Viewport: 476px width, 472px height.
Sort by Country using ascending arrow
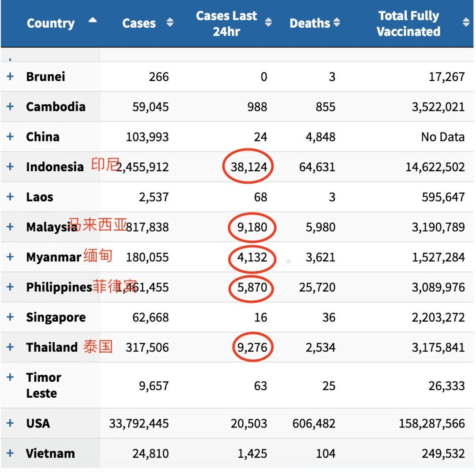point(93,20)
